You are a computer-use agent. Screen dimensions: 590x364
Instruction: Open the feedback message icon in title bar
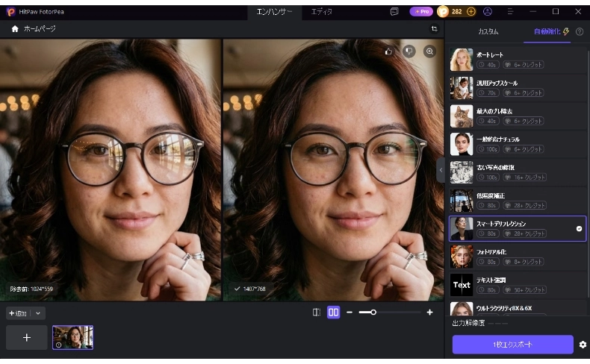point(394,12)
